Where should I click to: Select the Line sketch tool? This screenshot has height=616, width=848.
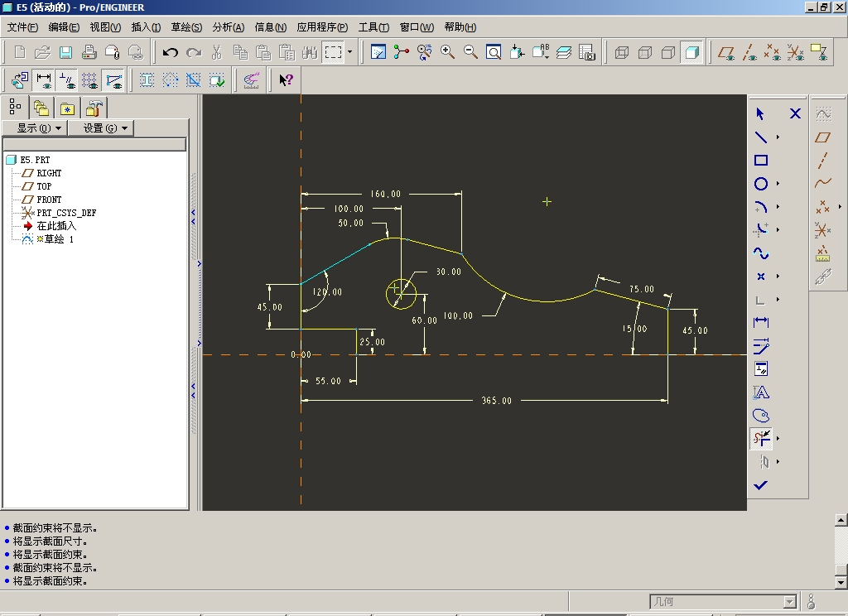[x=761, y=137]
